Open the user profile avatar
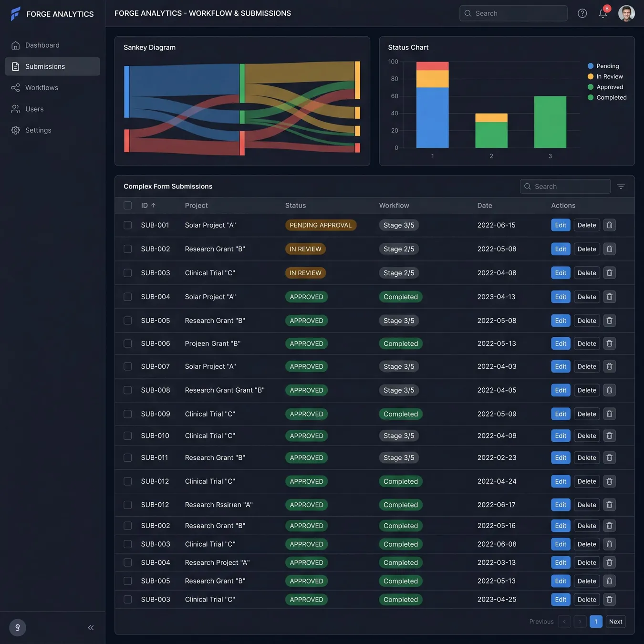The width and height of the screenshot is (644, 644). (626, 13)
